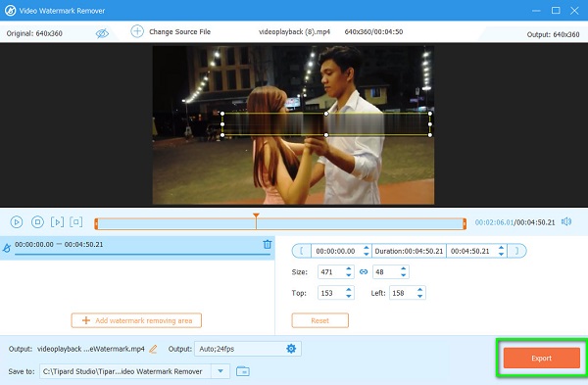588x385 pixels.
Task: Expand the Save to path dropdown
Action: coord(220,371)
